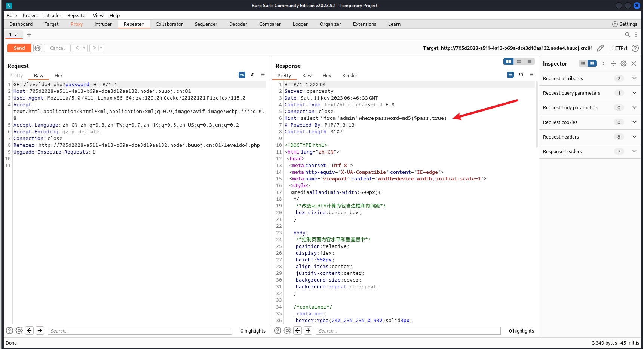
Task: Click request search help icon
Action: coord(10,330)
